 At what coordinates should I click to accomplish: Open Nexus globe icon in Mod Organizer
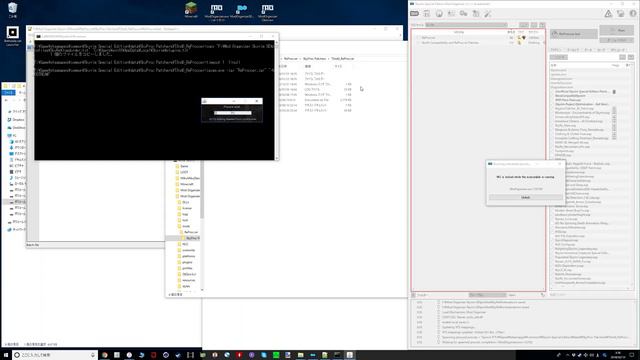(x=439, y=13)
